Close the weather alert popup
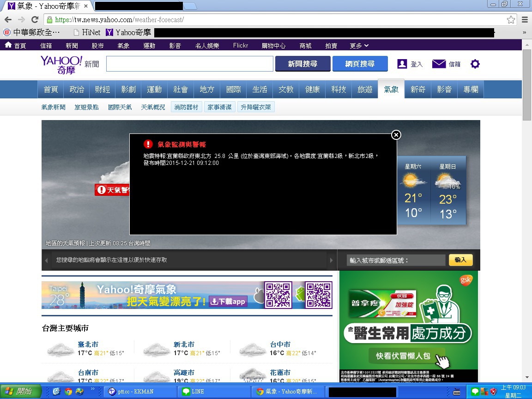Screen dimensions: 532x399 396,135
